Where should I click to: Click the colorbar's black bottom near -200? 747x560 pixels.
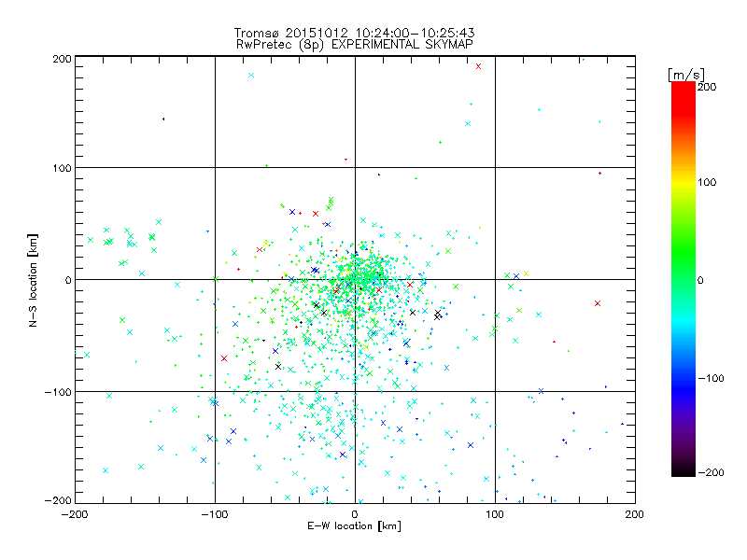coord(684,471)
